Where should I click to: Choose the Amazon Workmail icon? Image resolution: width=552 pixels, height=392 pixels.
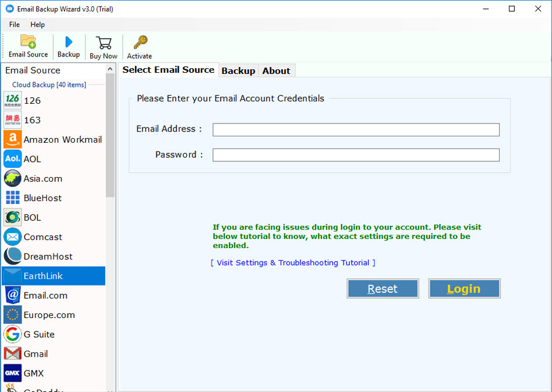tap(12, 139)
